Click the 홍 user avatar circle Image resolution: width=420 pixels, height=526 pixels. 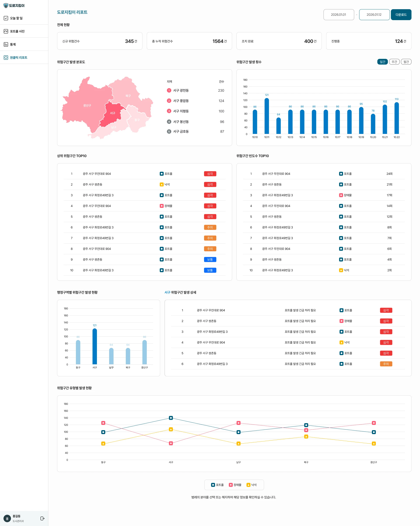coord(7,519)
